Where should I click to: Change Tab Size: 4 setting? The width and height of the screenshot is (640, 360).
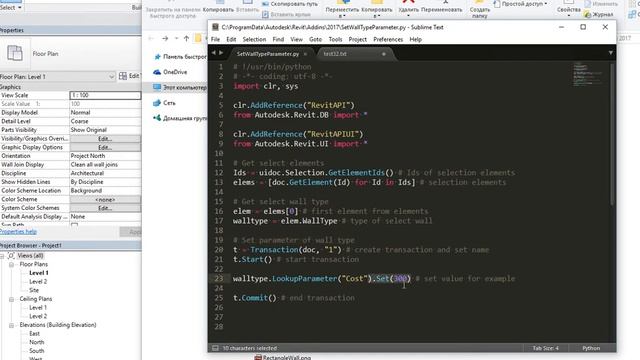coord(545,348)
